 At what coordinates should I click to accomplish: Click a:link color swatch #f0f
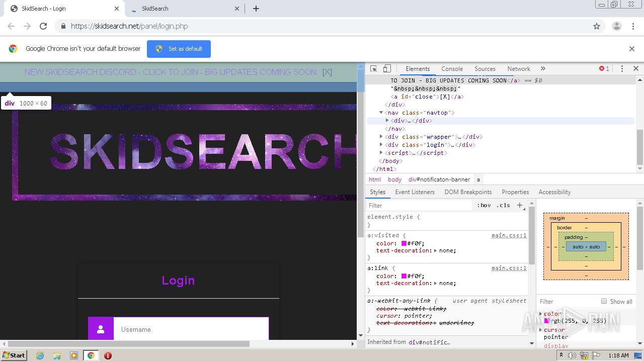(x=404, y=276)
